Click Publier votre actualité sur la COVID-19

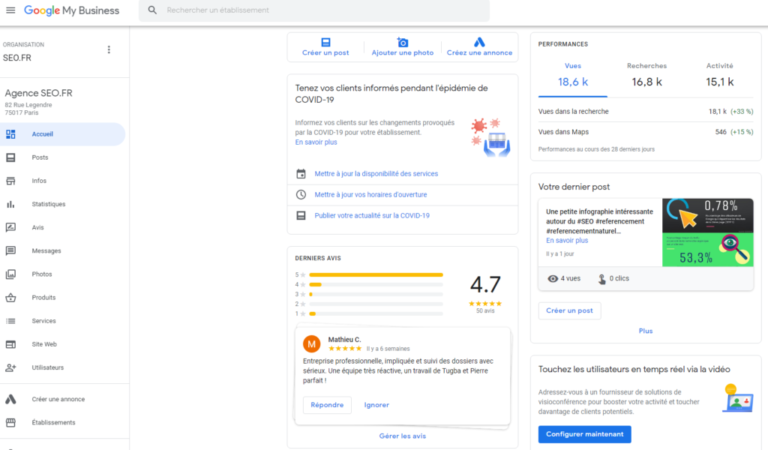point(372,215)
